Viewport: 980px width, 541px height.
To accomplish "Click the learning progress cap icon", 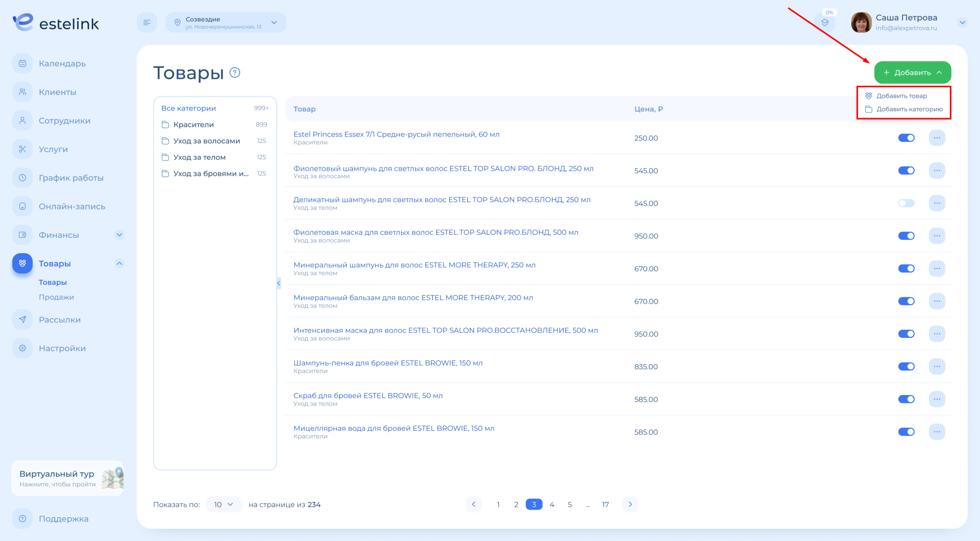I will 825,22.
